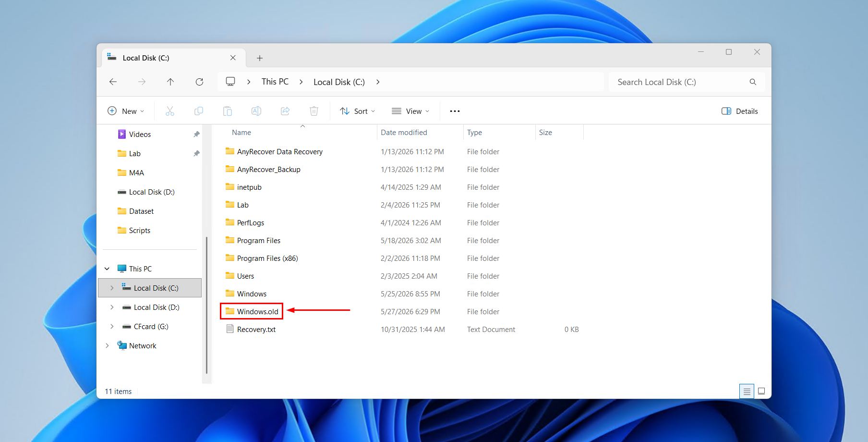
Task: Click the search magnifier icon
Action: (753, 82)
